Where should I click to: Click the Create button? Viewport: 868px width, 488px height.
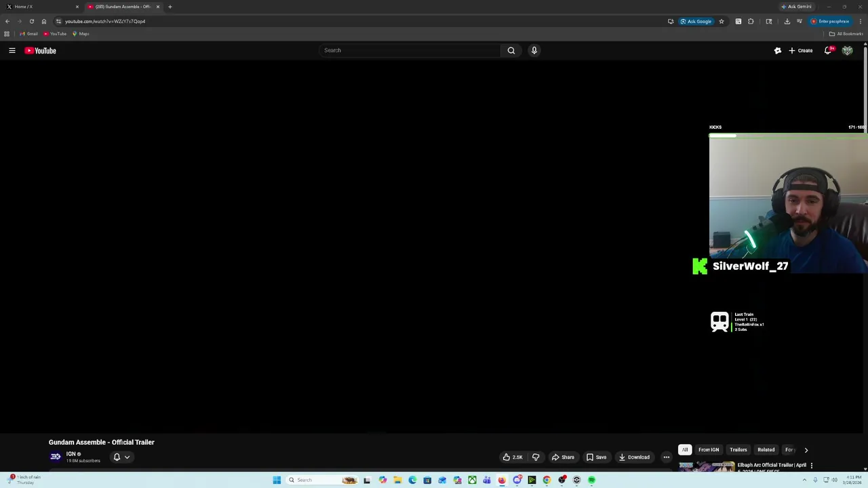pos(800,50)
